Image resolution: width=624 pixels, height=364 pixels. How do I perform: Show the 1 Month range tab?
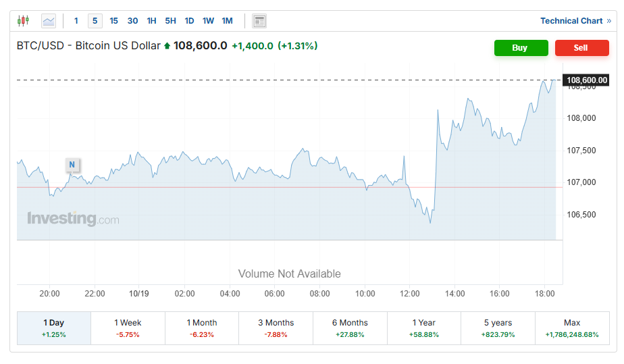pos(202,328)
